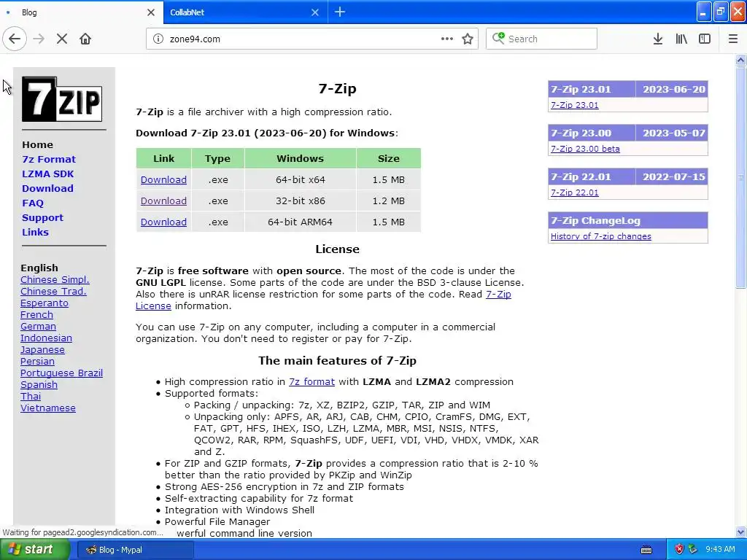
Task: Bookmark this page with the star
Action: pyautogui.click(x=468, y=39)
